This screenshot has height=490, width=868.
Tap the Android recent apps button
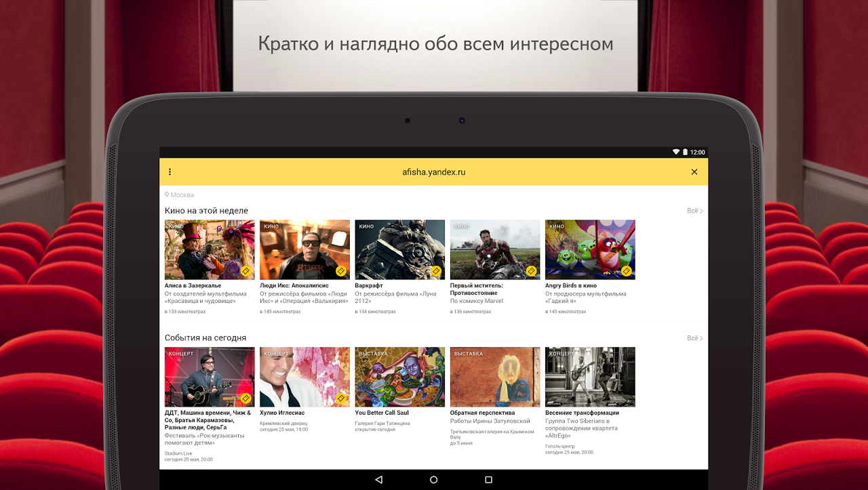click(x=488, y=480)
